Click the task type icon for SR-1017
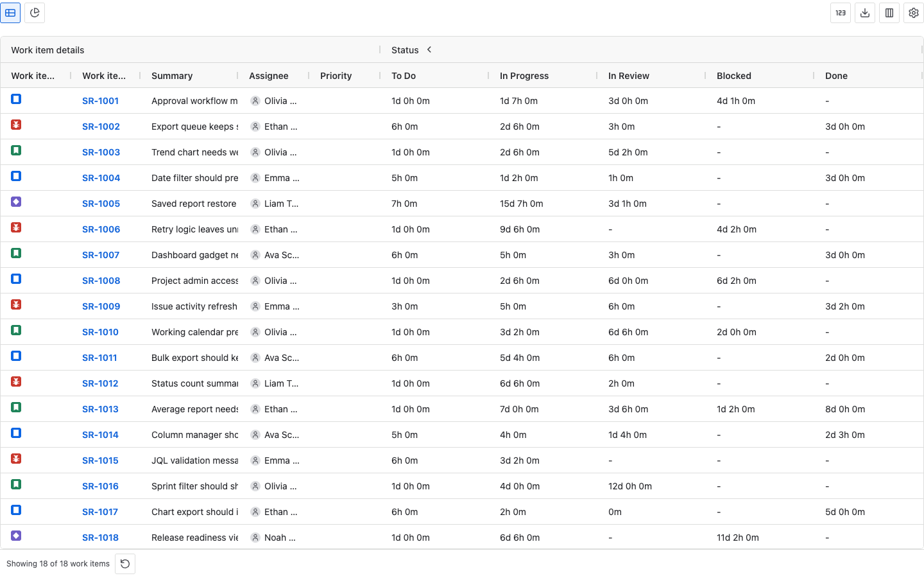924x578 pixels. tap(16, 510)
